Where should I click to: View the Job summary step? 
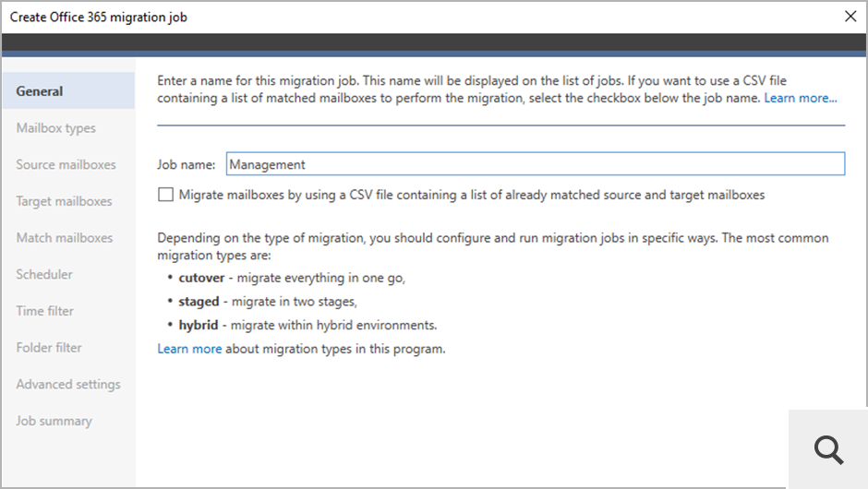tap(54, 421)
